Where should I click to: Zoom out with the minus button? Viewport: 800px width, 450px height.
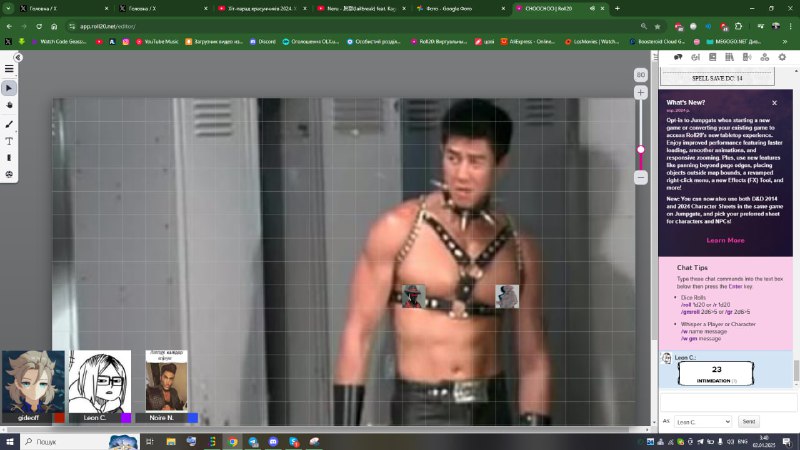click(x=641, y=177)
